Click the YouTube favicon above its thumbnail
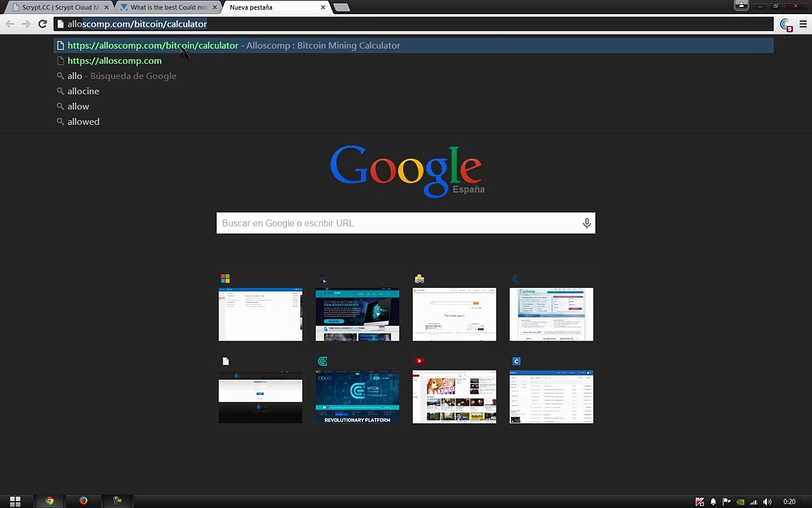Screen dimensions: 812x508 point(419,361)
